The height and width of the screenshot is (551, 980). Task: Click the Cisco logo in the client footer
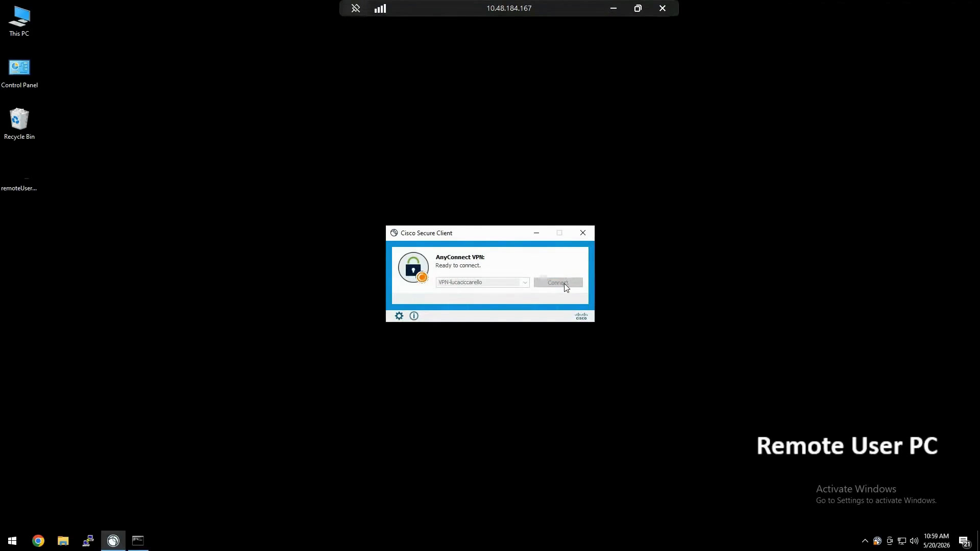point(581,316)
